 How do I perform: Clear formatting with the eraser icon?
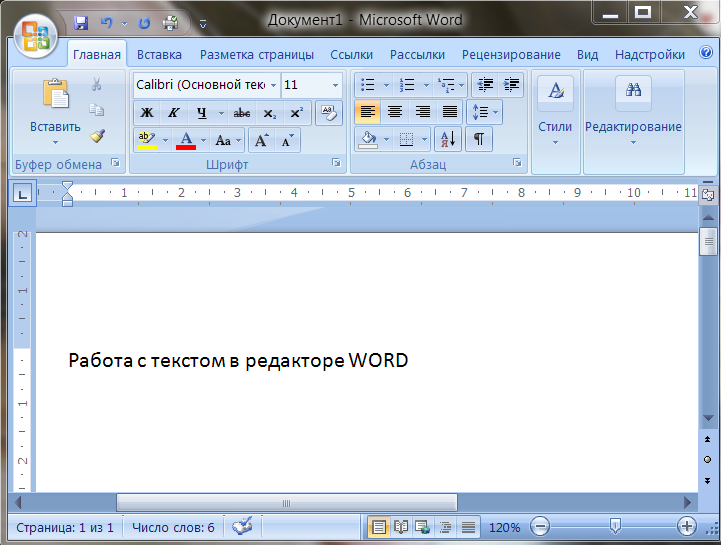329,113
